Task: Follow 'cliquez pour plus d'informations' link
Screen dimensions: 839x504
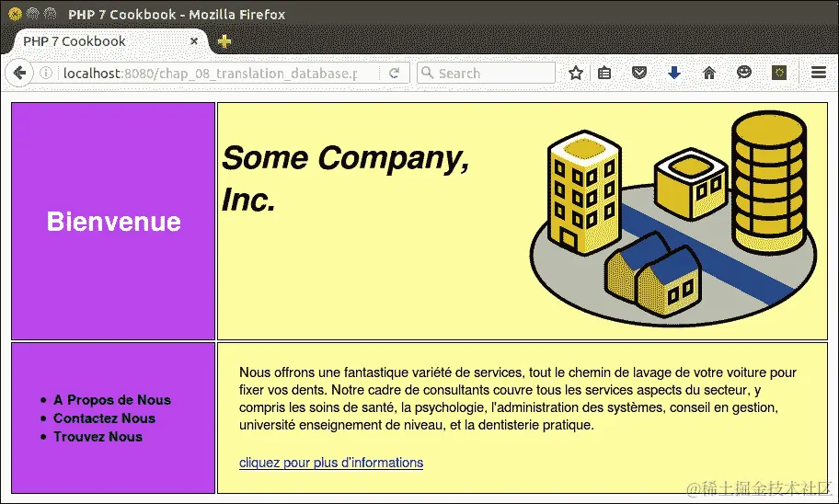Action: point(331,463)
